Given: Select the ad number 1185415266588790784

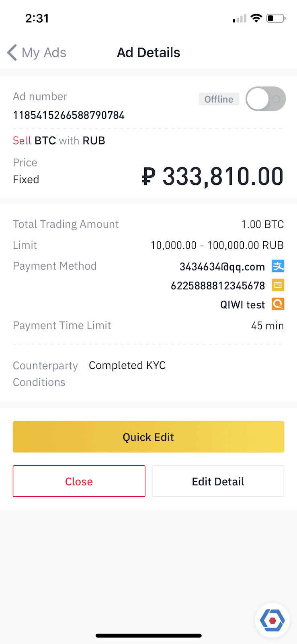Looking at the screenshot, I should [x=69, y=116].
